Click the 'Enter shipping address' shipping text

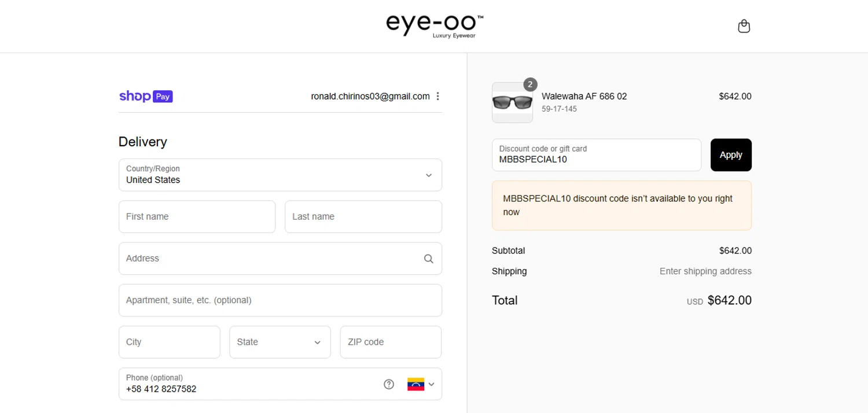coord(705,271)
